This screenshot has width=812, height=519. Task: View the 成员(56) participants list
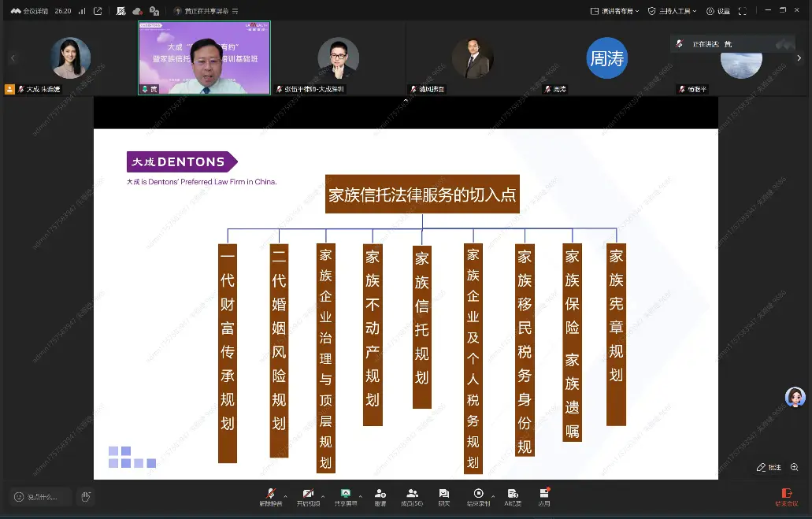pos(413,496)
